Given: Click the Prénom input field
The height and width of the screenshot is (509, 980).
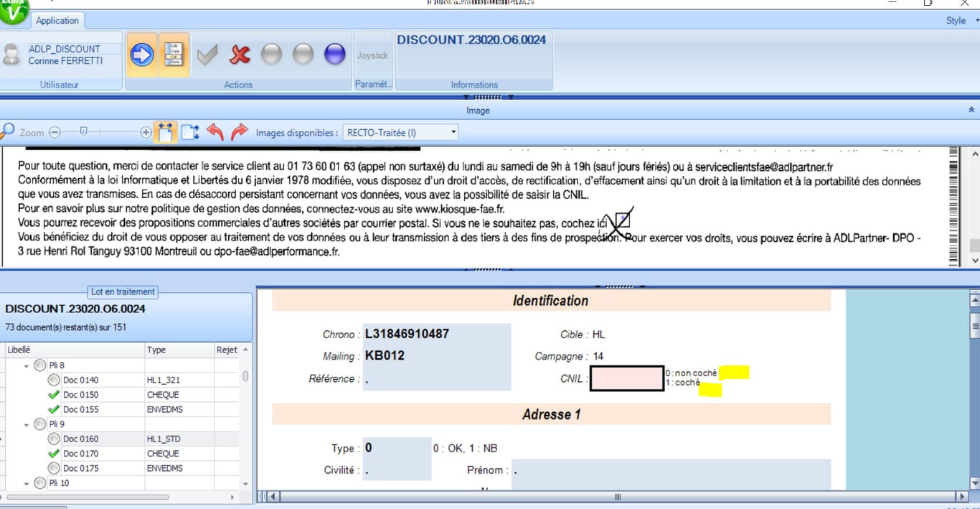Looking at the screenshot, I should point(671,471).
